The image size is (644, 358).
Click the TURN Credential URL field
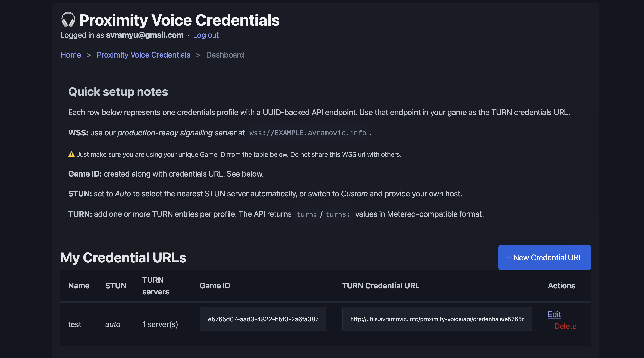coord(437,319)
